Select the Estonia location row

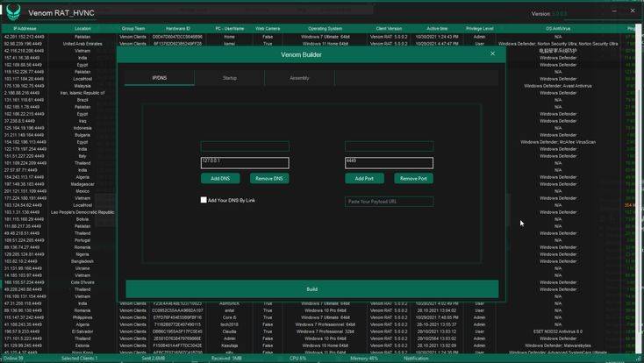pos(82,345)
